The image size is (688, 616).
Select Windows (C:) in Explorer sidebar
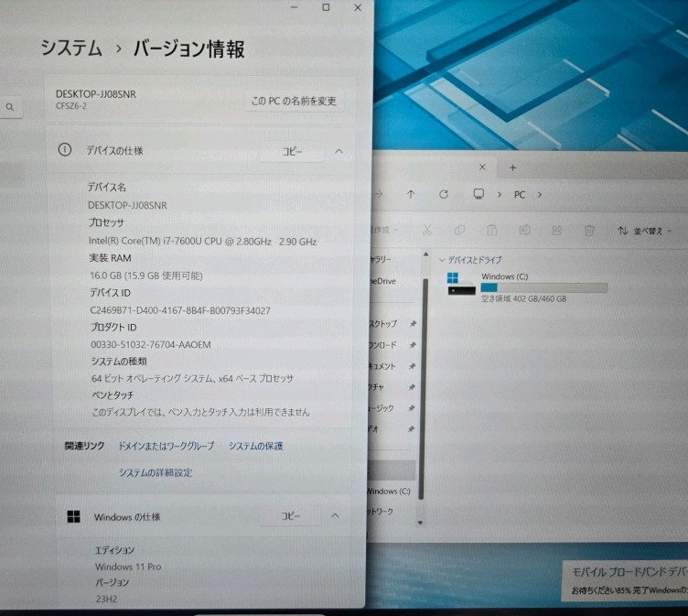(388, 491)
